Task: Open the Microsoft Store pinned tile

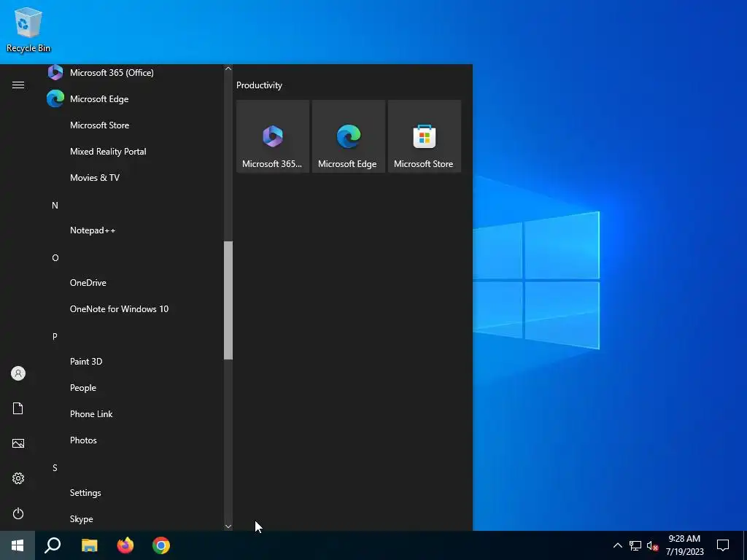Action: (x=425, y=136)
